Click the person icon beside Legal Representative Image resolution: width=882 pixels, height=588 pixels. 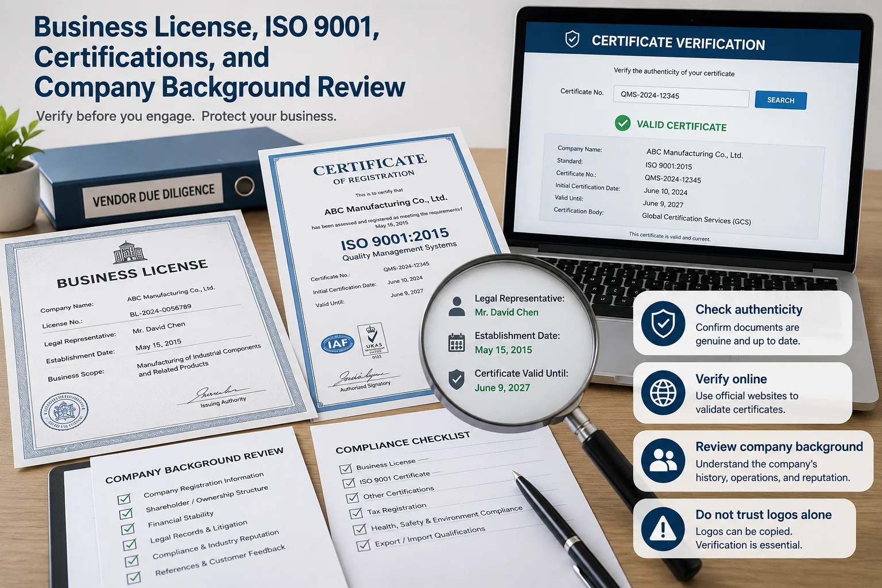coord(457,307)
